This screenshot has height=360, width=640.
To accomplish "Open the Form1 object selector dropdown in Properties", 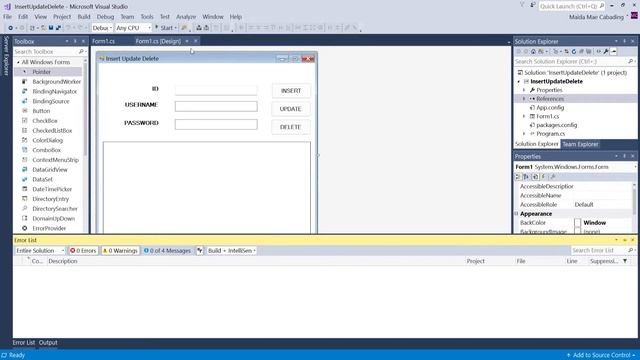I will [635, 167].
